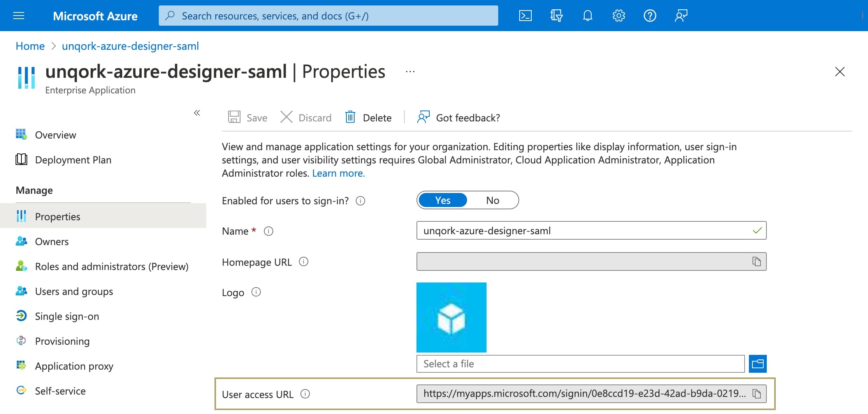Click the application logo thumbnail
The width and height of the screenshot is (868, 414).
452,318
